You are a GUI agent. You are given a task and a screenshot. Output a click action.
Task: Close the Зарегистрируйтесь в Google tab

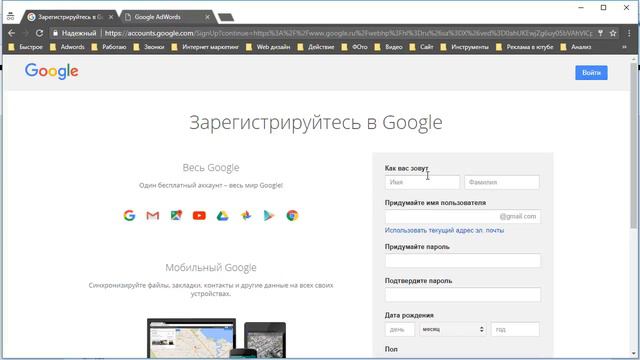tap(111, 17)
